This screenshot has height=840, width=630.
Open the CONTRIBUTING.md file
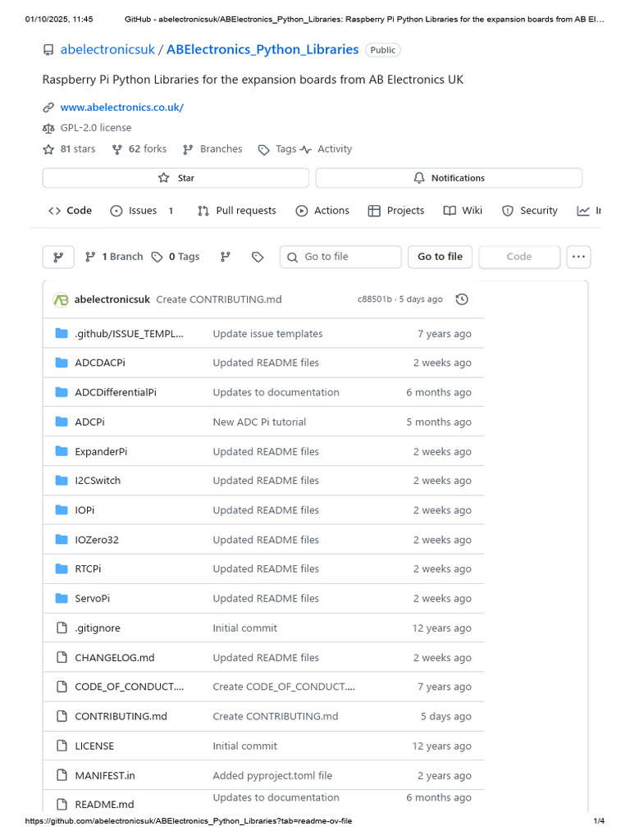point(121,716)
